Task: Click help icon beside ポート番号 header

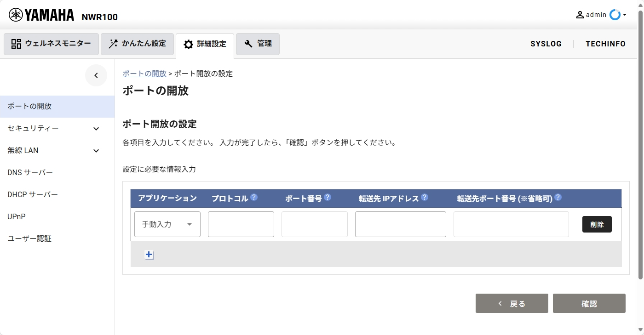Action: tap(328, 198)
